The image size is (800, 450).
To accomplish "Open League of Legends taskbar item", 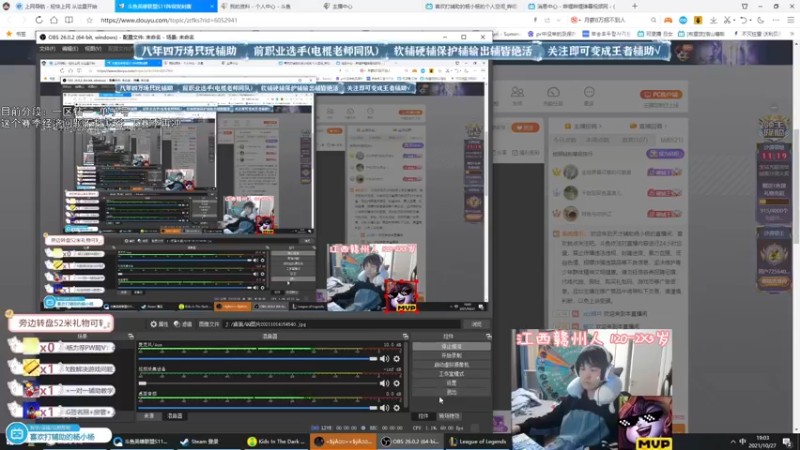I will click(478, 441).
